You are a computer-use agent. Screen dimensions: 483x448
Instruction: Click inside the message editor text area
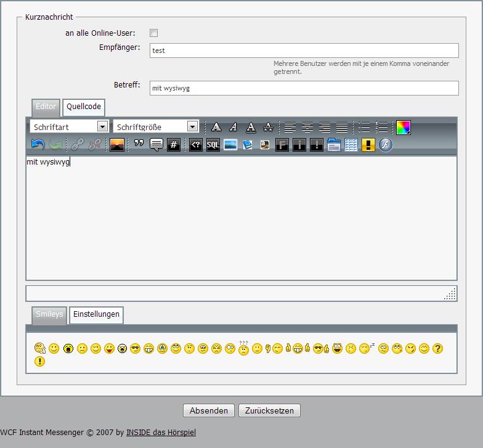(241, 218)
